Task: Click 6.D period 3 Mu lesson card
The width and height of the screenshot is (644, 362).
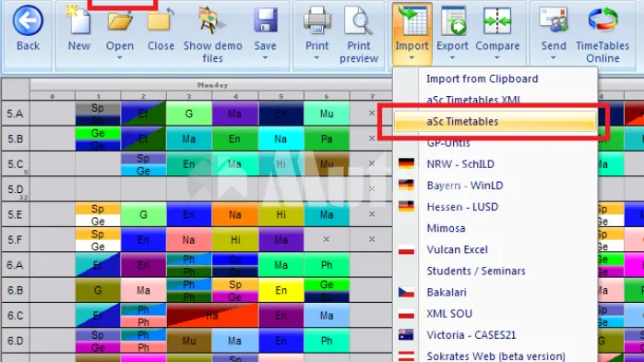Action: click(189, 341)
